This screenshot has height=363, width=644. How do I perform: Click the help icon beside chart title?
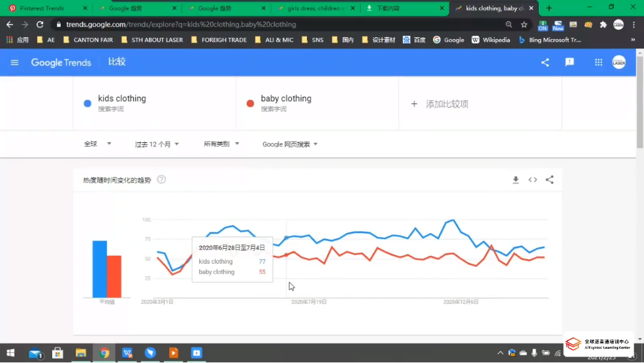161,180
